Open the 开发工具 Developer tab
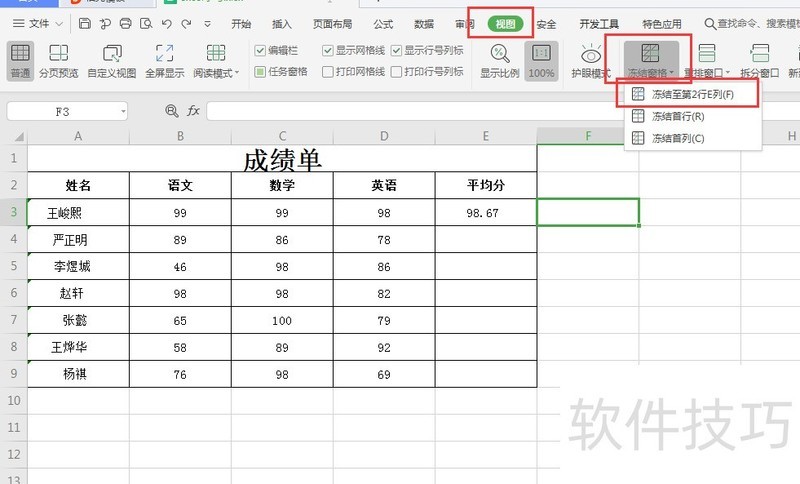800x484 pixels. pos(599,23)
